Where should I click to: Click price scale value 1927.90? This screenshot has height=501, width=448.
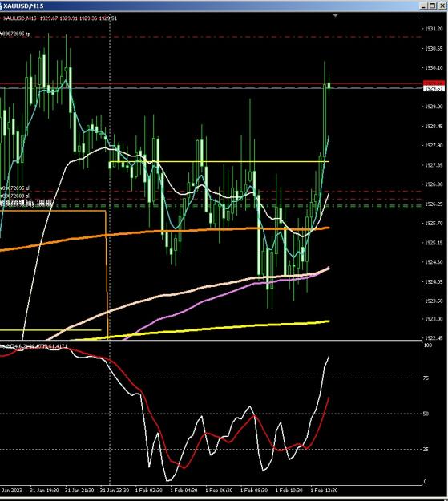pyautogui.click(x=434, y=145)
